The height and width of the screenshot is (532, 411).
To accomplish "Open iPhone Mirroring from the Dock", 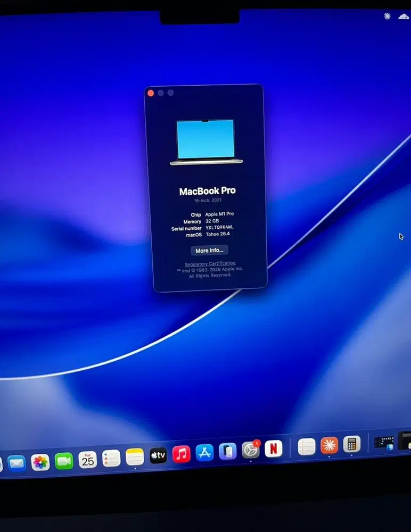I will click(227, 451).
